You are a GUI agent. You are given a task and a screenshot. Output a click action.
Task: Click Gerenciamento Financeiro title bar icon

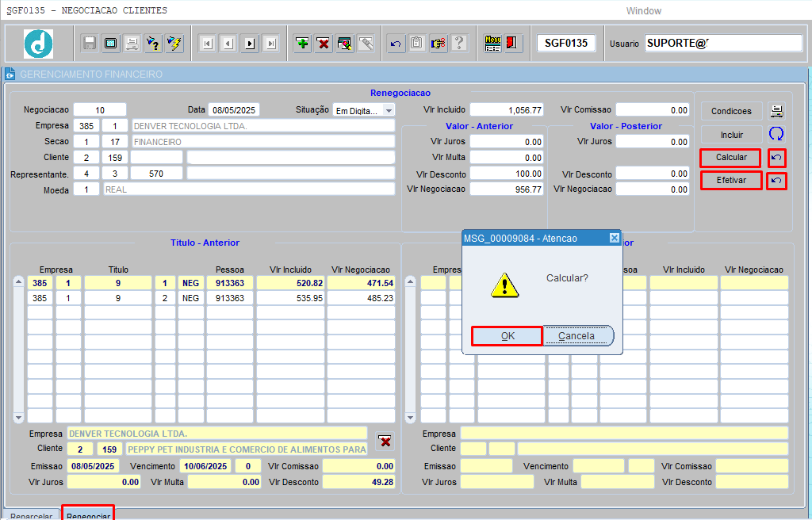10,75
